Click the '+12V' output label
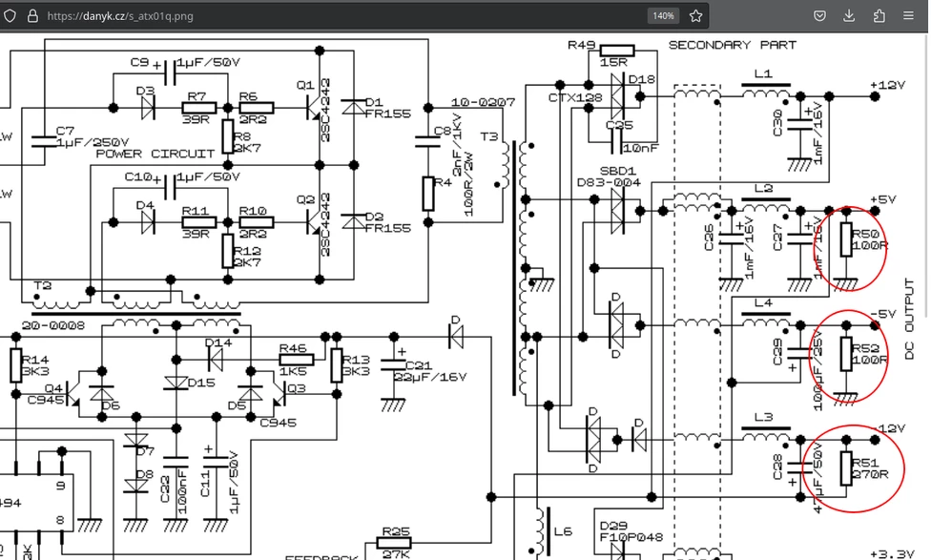 tap(888, 85)
